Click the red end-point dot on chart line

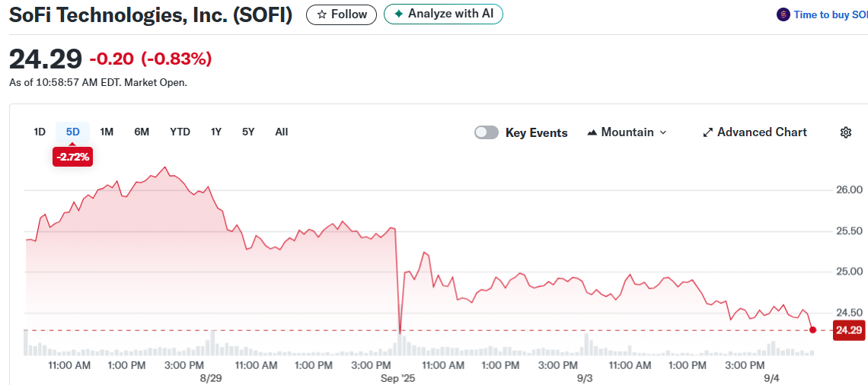[x=812, y=330]
